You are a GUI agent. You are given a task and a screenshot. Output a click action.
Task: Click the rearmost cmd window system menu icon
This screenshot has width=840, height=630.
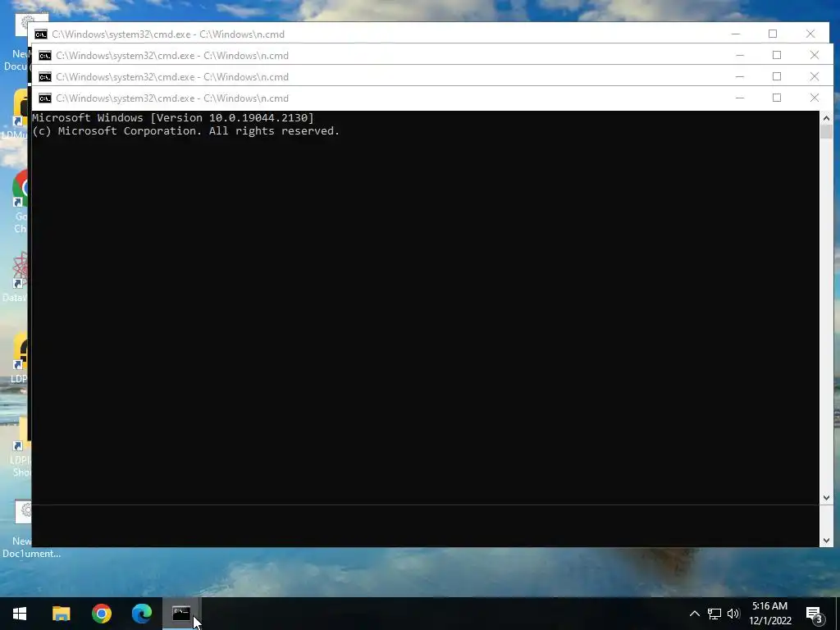(41, 34)
